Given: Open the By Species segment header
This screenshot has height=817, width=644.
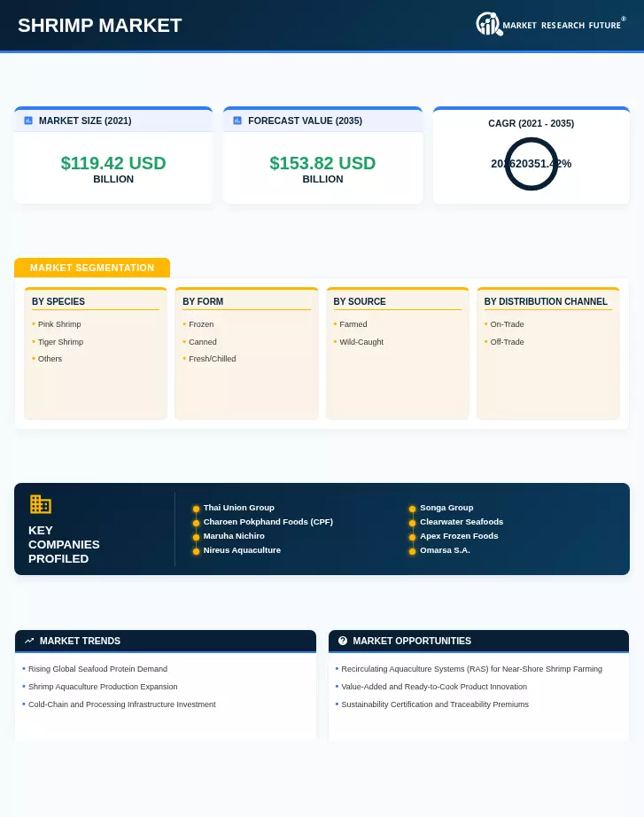Looking at the screenshot, I should click(x=58, y=301).
